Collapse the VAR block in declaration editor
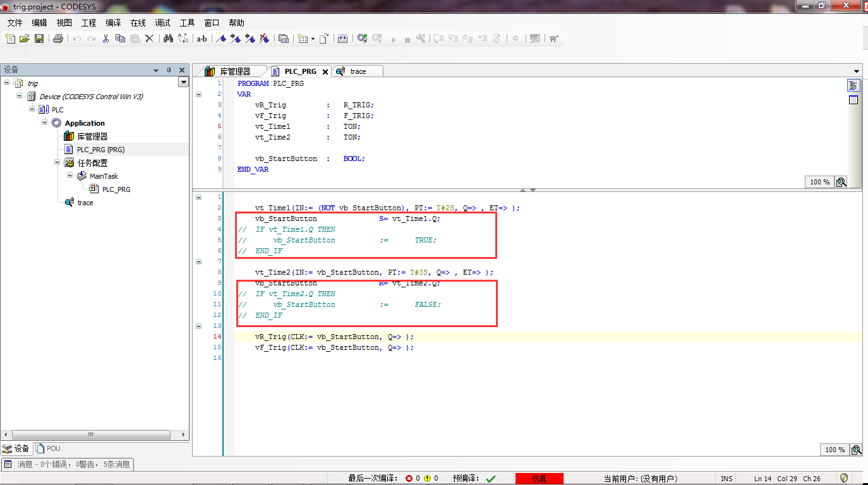Viewport: 868px width, 485px height. pyautogui.click(x=198, y=94)
